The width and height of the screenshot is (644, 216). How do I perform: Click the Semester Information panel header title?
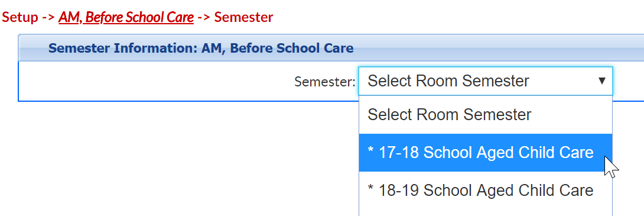201,48
